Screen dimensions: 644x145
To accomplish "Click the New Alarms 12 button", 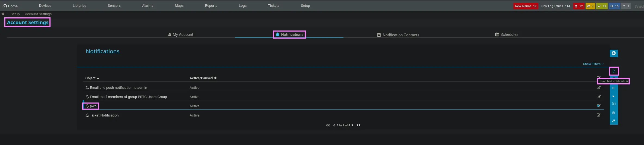I will click(526, 6).
